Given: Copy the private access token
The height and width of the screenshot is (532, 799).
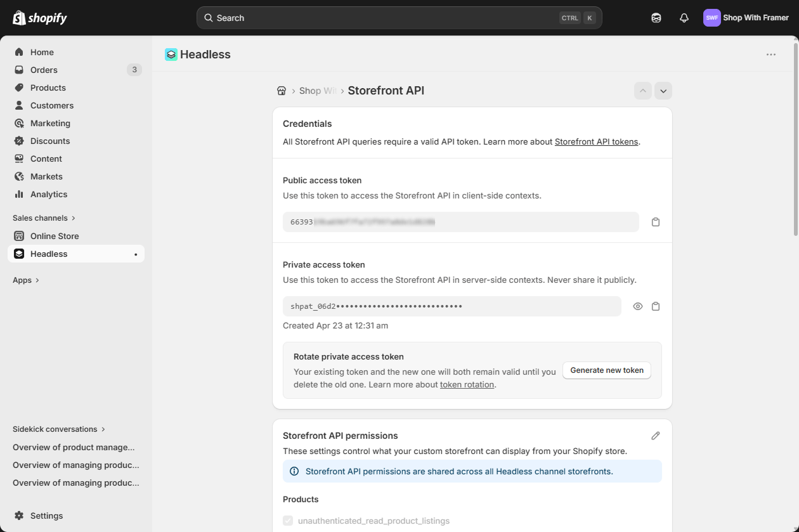Looking at the screenshot, I should tap(656, 306).
